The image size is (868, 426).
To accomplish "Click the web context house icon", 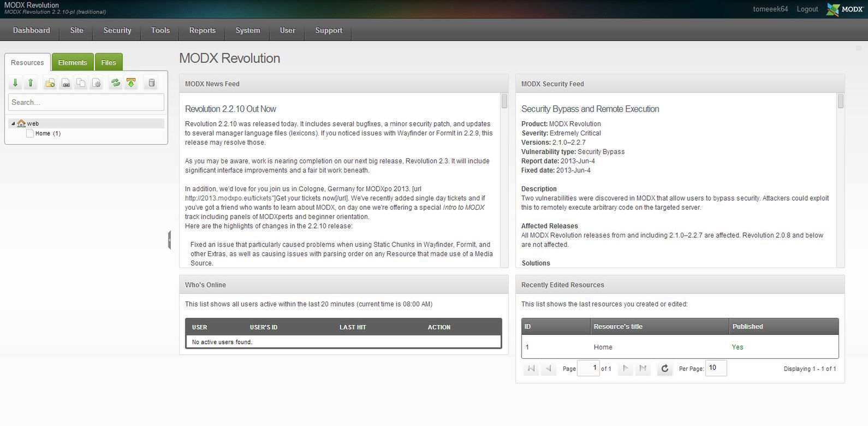I will click(21, 123).
